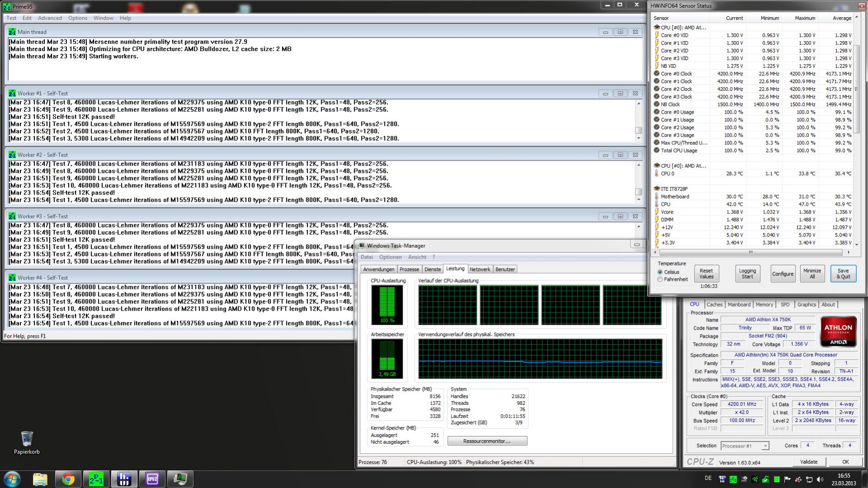Screen dimensions: 868x488
Task: Click the Task Manager title bar icon
Action: (362, 246)
